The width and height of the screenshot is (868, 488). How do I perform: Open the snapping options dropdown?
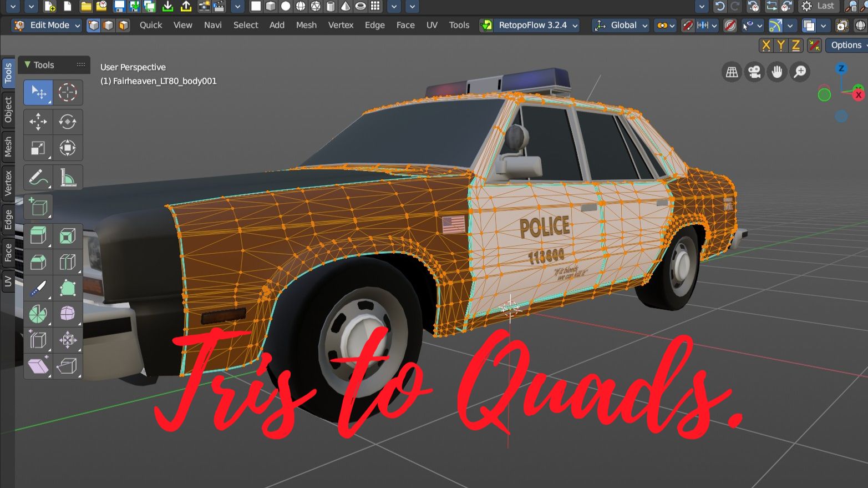pyautogui.click(x=707, y=26)
